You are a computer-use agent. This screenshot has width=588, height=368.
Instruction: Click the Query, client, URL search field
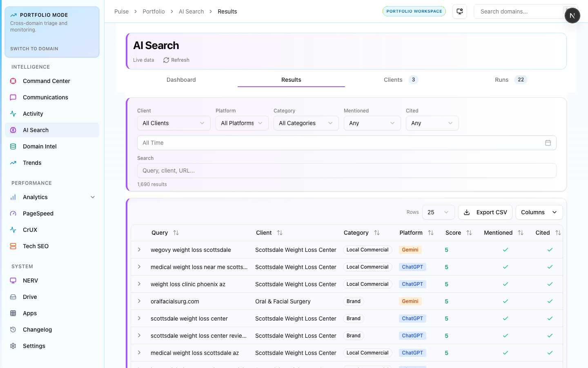tap(346, 171)
